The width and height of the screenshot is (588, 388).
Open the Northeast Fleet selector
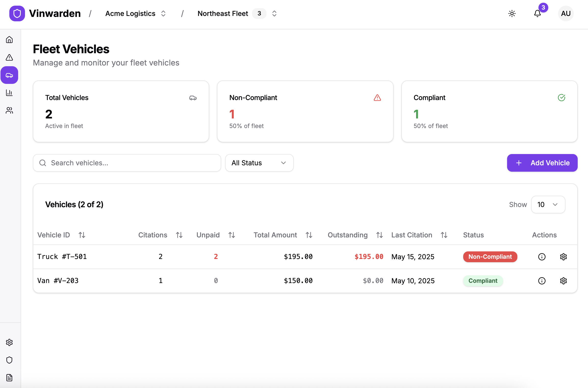click(x=237, y=13)
